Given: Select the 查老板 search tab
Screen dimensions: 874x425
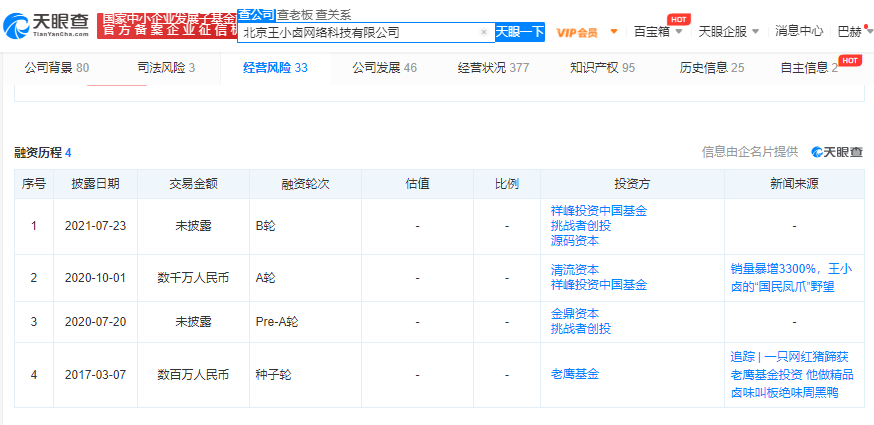Looking at the screenshot, I should tap(295, 15).
